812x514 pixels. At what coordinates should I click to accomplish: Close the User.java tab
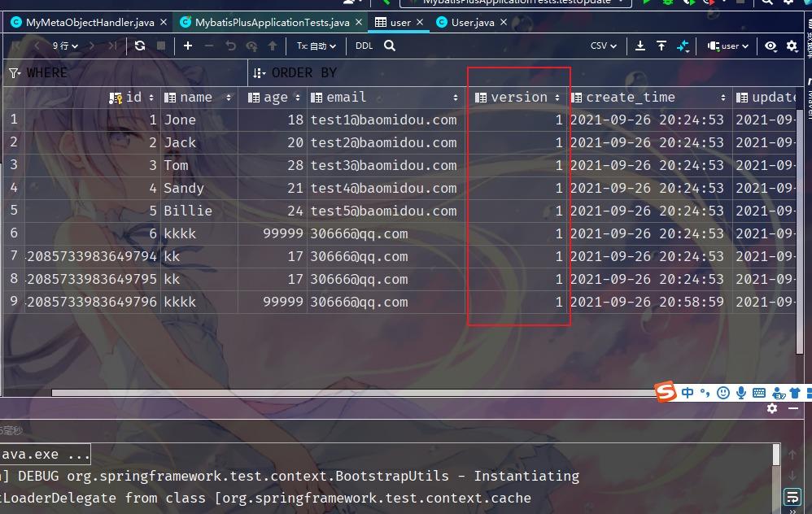point(504,22)
